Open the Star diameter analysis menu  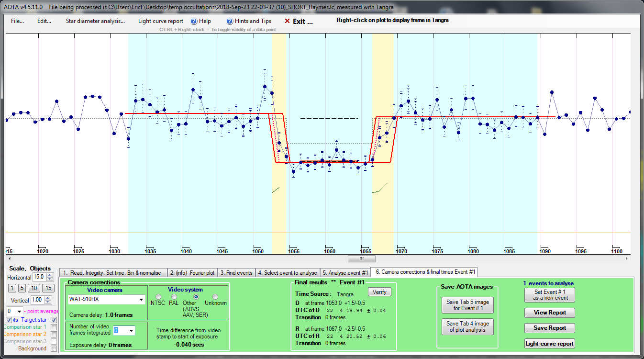coord(95,21)
